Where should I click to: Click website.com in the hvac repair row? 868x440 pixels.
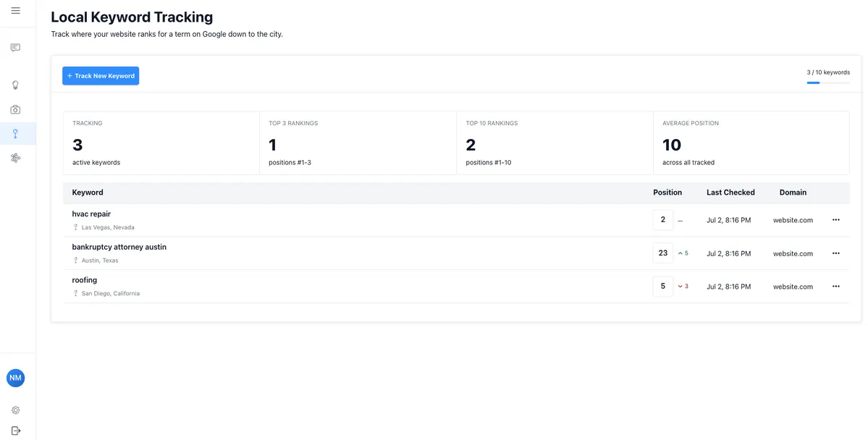[x=793, y=220]
